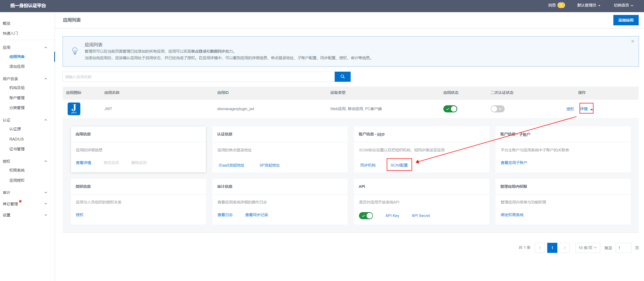644x281 pixels.
Task: Go to previous page arrow
Action: [x=540, y=248]
